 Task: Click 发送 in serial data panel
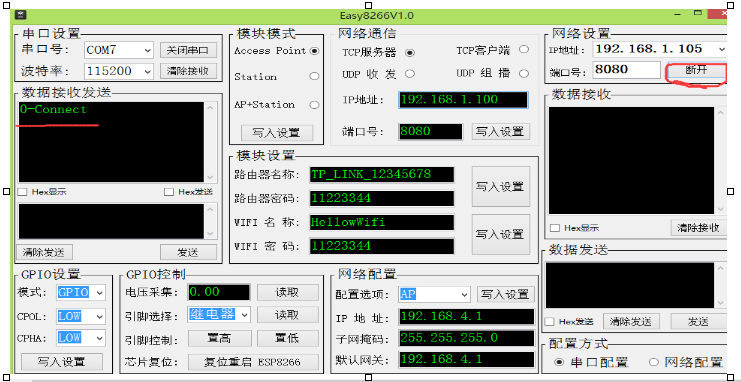[x=188, y=252]
